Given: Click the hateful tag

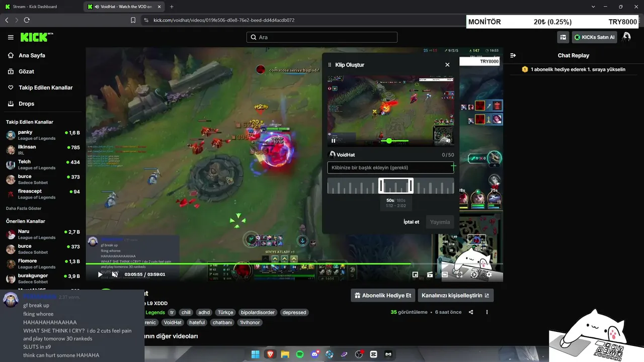Looking at the screenshot, I should [197, 322].
